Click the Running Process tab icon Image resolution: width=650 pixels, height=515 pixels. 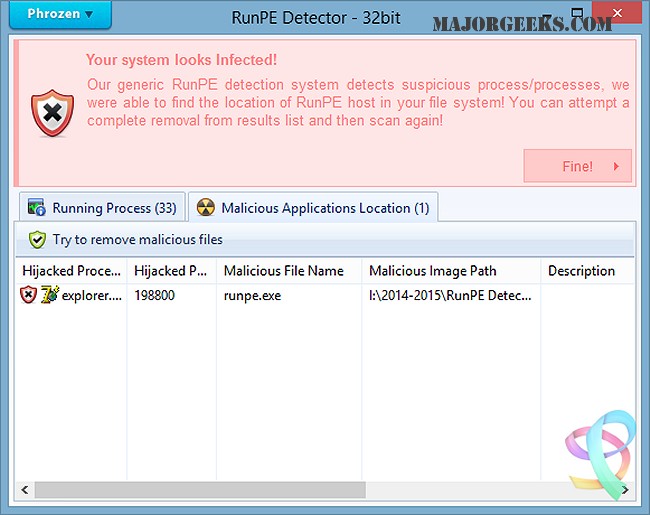(36, 207)
